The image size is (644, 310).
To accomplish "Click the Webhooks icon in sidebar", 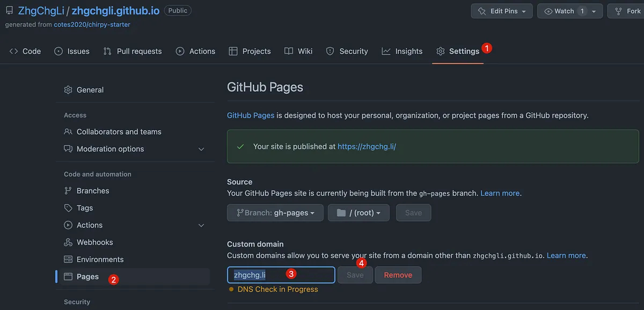I will tap(68, 242).
